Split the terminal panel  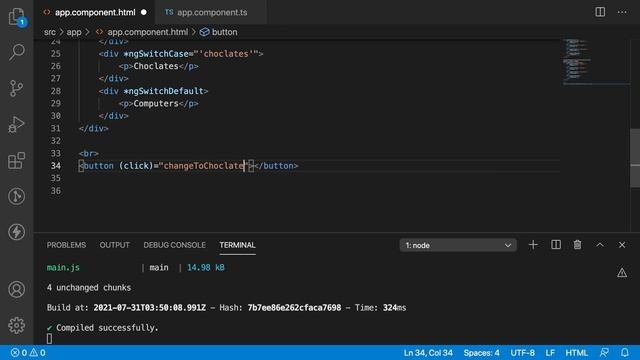tap(556, 245)
